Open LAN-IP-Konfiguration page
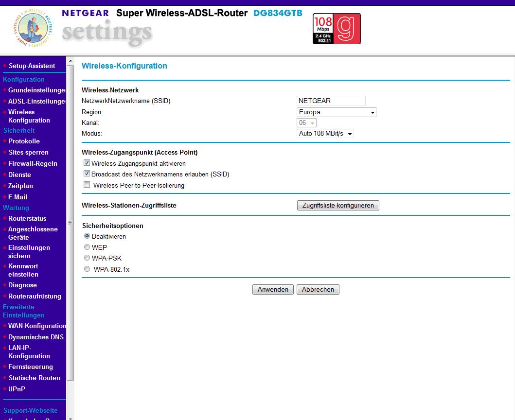This screenshot has height=420, width=515. [x=29, y=351]
